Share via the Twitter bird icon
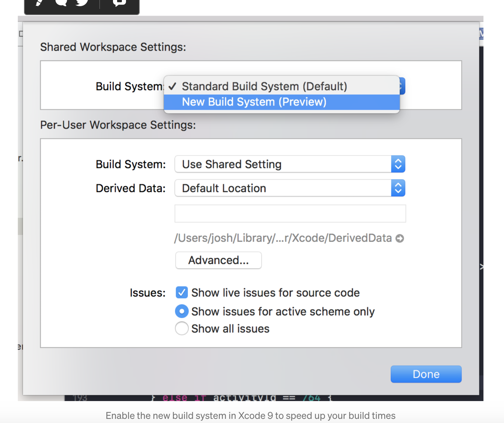 point(82,3)
